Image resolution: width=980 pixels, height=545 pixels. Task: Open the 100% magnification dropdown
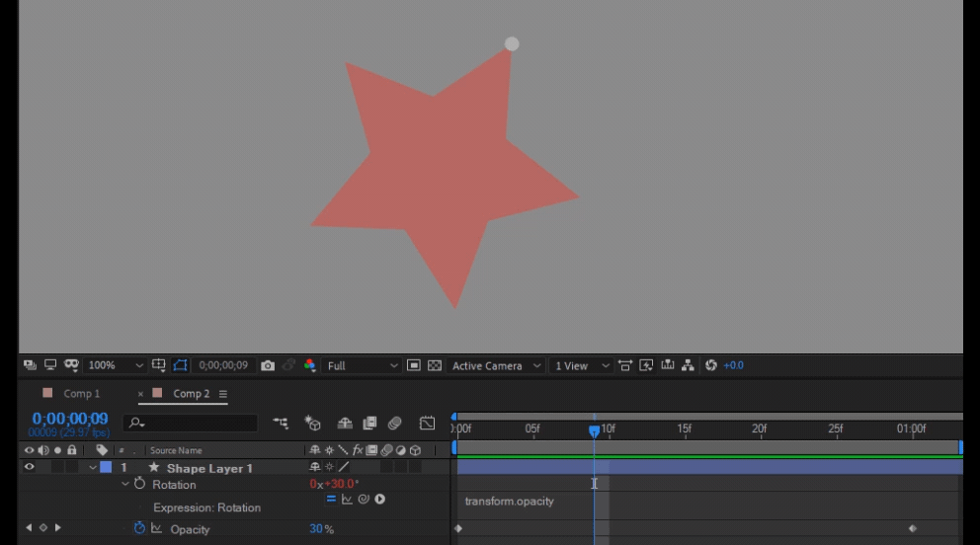(x=115, y=365)
